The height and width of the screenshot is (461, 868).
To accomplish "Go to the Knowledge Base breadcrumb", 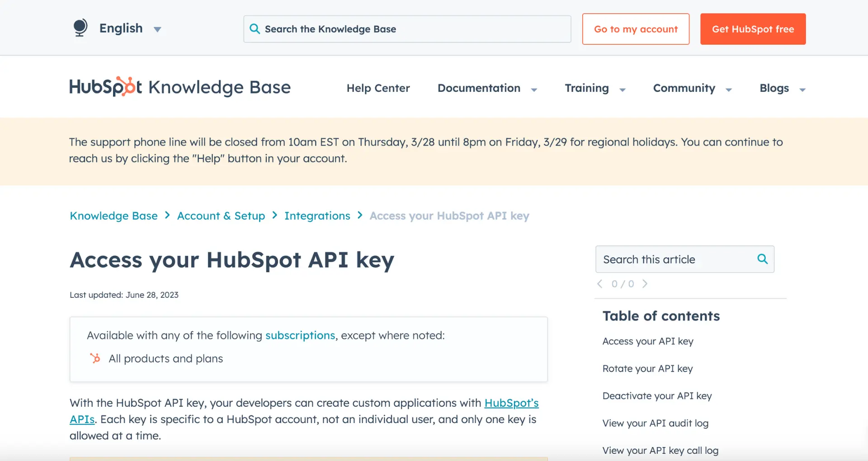I will coord(113,216).
